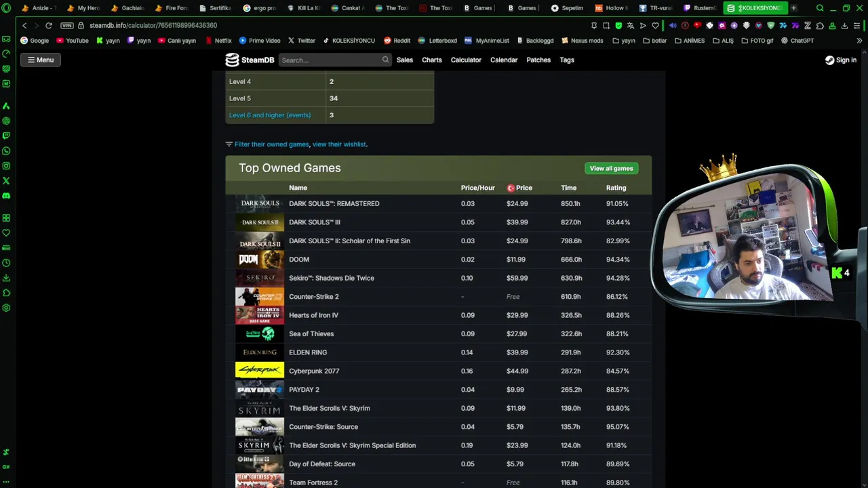Pin the page with pinboard icon
Image resolution: width=868 pixels, height=488 pixels.
593,26
